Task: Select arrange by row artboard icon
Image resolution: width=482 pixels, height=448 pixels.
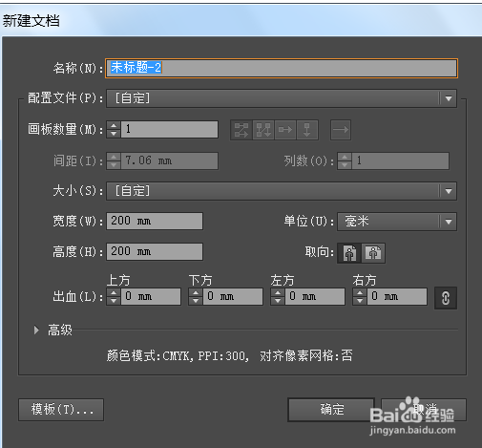Action: [x=285, y=130]
